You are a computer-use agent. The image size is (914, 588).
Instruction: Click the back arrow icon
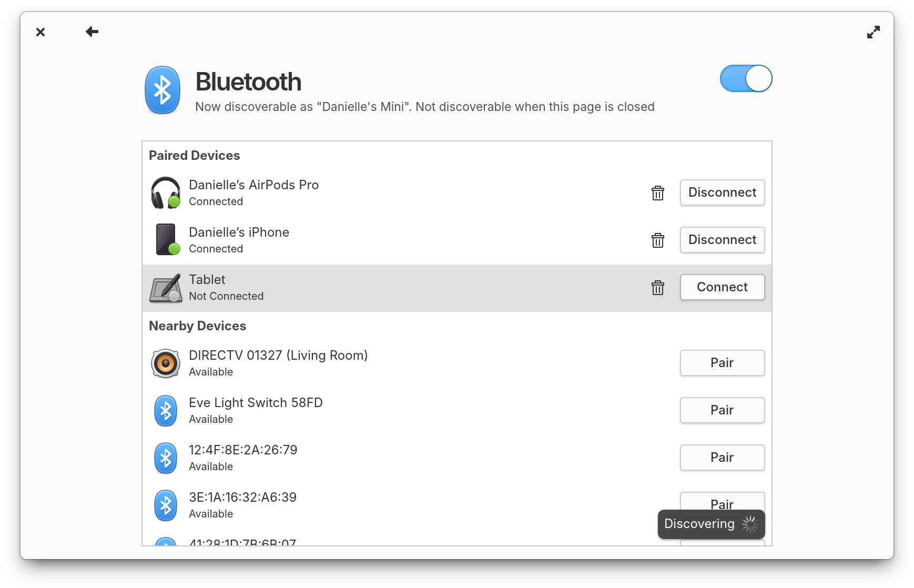92,32
